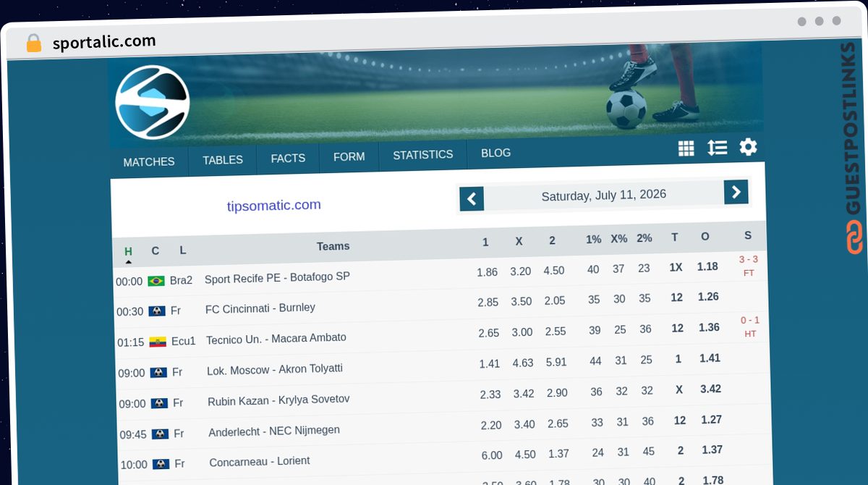Open FC Cincinnati - Burnley match
This screenshot has width=868, height=485.
(260, 308)
